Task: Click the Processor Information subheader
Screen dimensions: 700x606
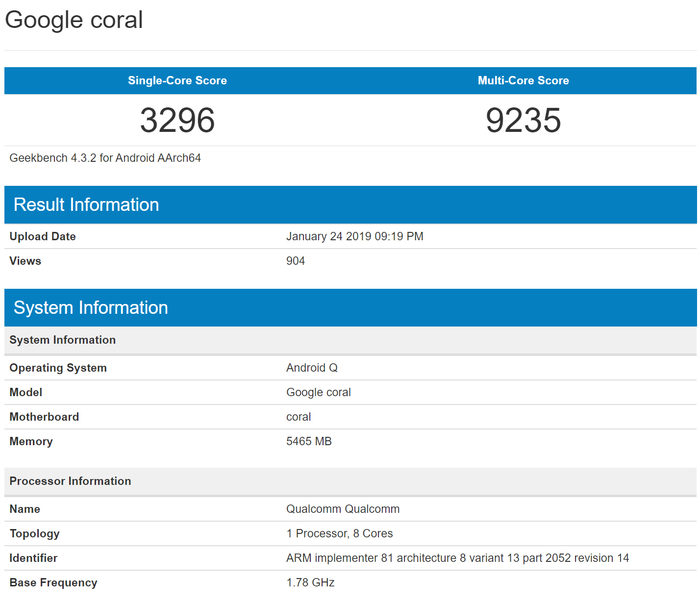Action: [70, 481]
